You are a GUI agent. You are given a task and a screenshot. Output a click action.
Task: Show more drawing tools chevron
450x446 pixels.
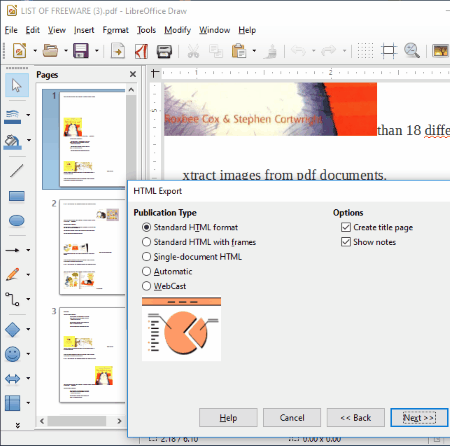point(17,425)
